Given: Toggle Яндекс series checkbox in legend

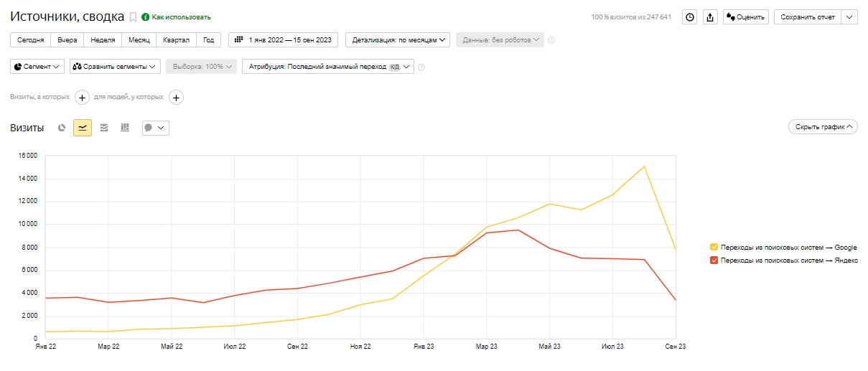Looking at the screenshot, I should (714, 260).
